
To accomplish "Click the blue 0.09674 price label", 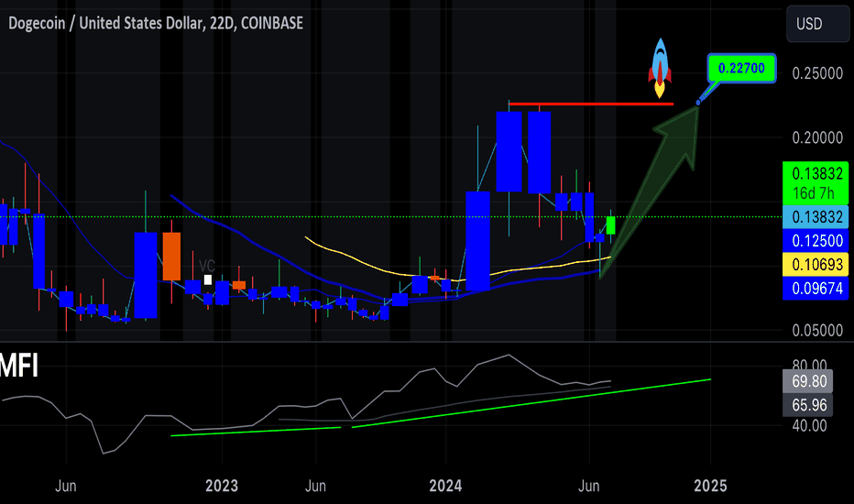I will pyautogui.click(x=816, y=289).
